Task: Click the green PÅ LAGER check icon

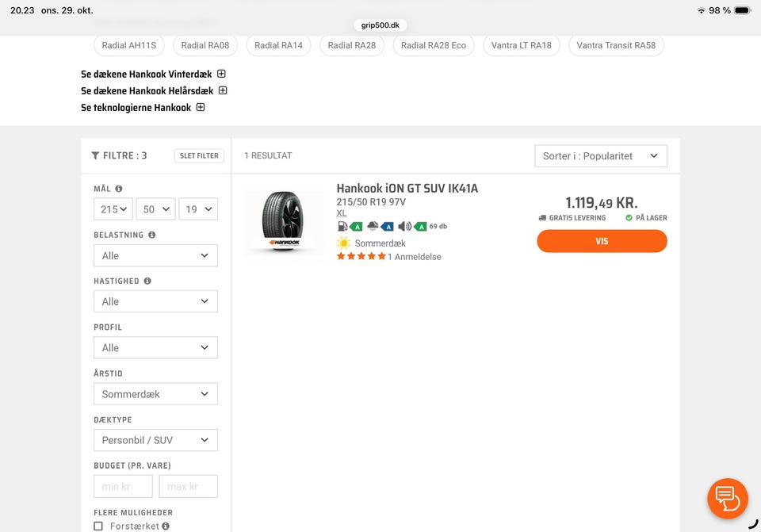Action: 629,218
